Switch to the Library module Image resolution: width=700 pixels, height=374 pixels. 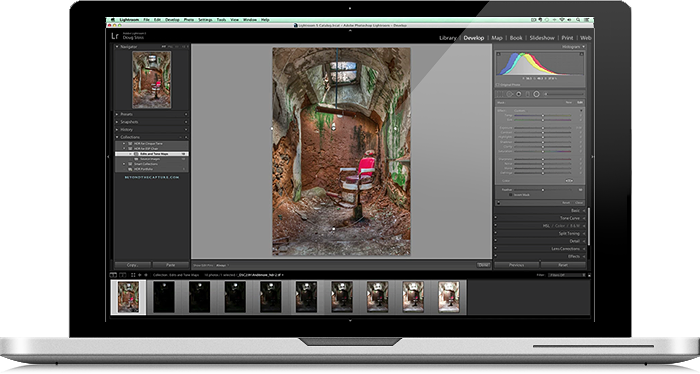pyautogui.click(x=448, y=38)
